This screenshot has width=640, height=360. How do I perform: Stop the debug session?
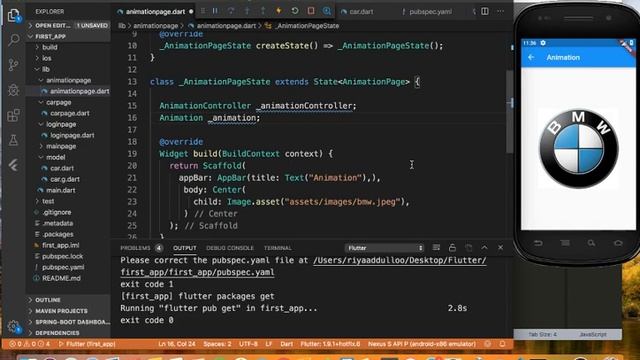311,11
